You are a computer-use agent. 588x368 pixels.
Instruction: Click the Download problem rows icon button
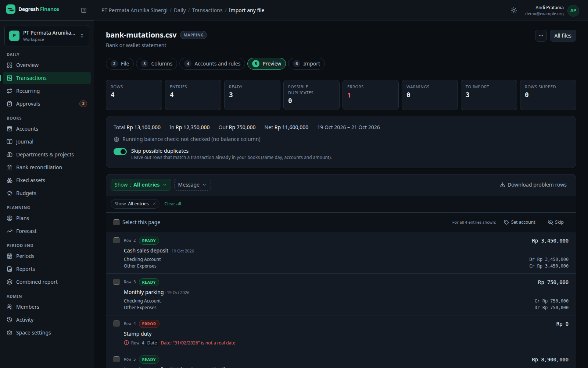533,185
